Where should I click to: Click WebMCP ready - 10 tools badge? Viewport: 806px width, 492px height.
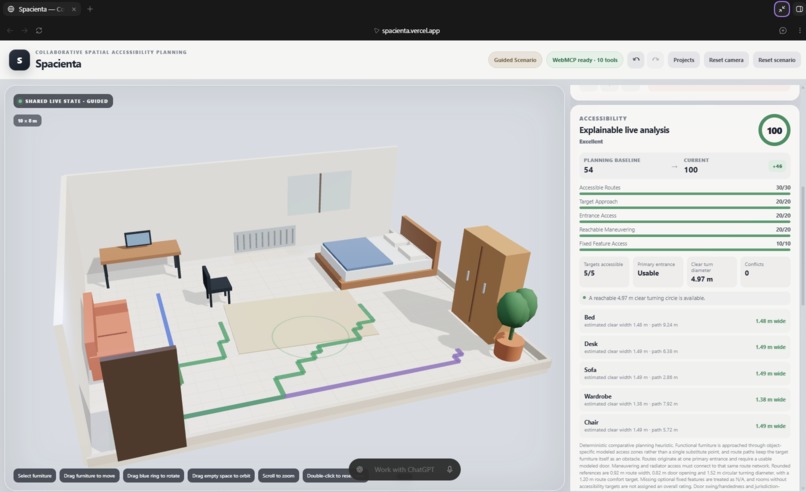tap(584, 60)
